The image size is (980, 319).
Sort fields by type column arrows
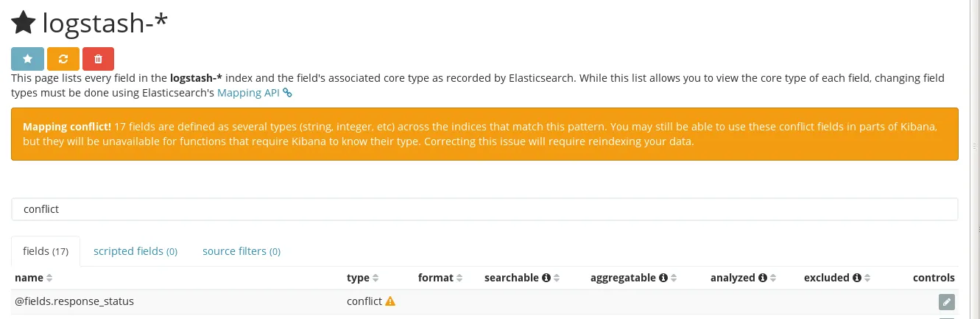(x=376, y=278)
